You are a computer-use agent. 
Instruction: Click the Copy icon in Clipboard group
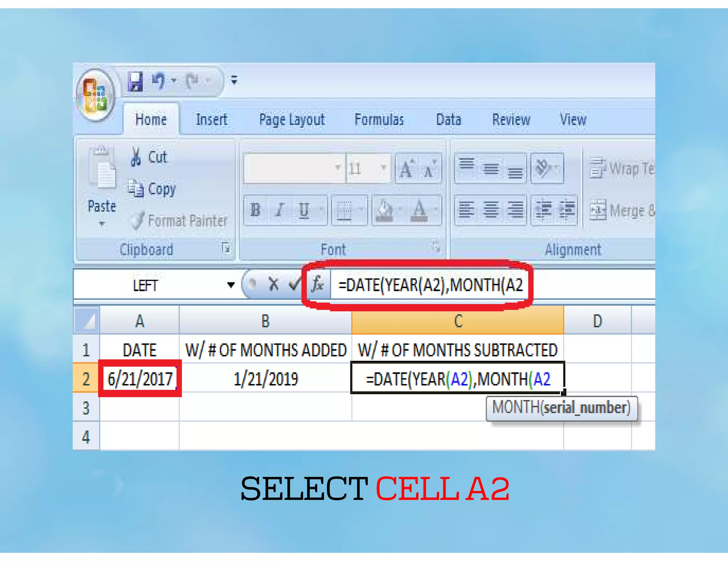(x=135, y=188)
